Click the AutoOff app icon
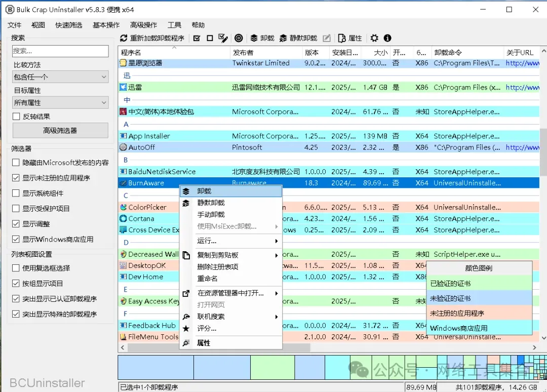547x392 pixels. tap(123, 147)
